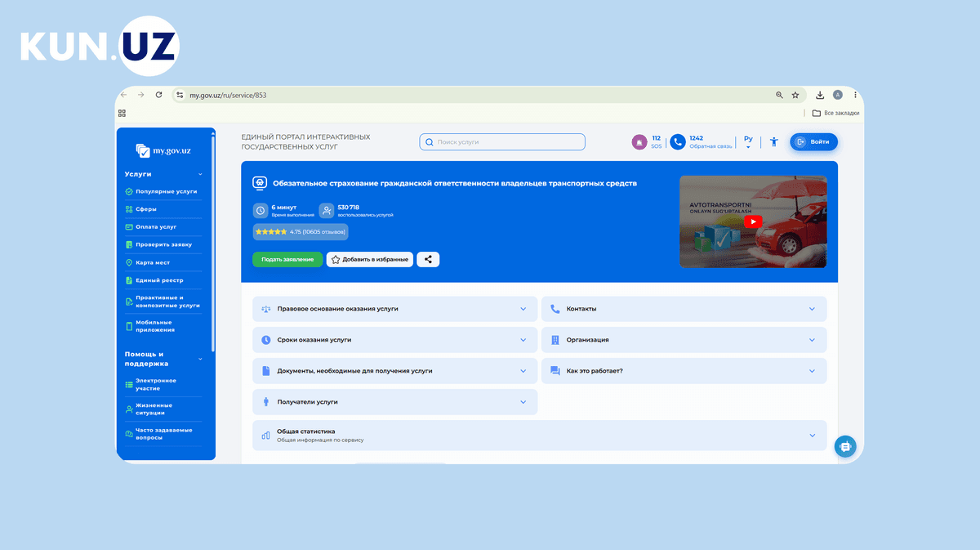Click the Единый реестр file icon
The image size is (980, 550).
(129, 280)
